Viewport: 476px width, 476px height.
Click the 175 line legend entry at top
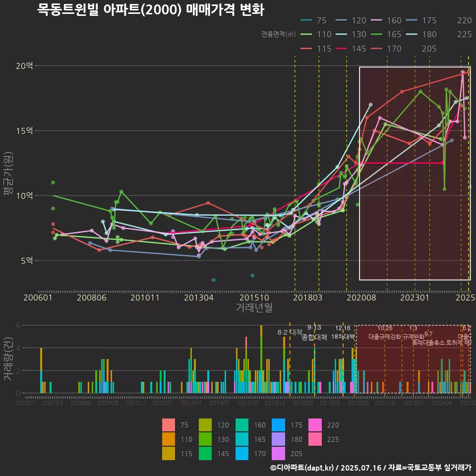421,20
